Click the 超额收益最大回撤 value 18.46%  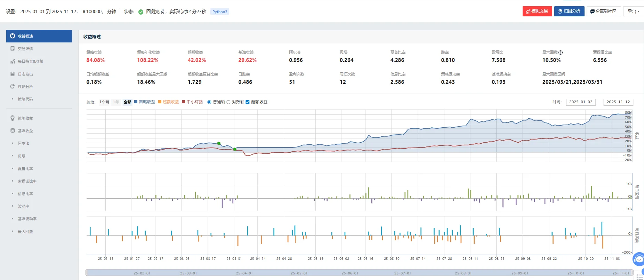pyautogui.click(x=146, y=82)
